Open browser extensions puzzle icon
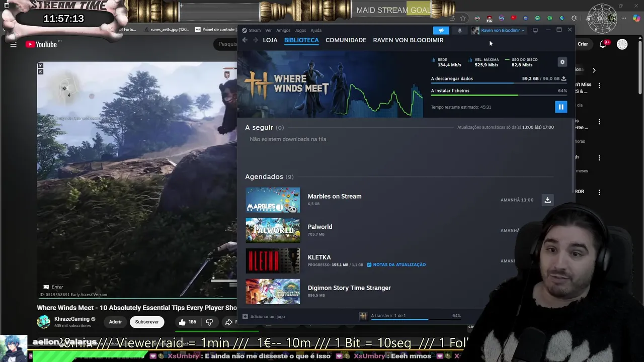644x362 pixels. (x=574, y=18)
